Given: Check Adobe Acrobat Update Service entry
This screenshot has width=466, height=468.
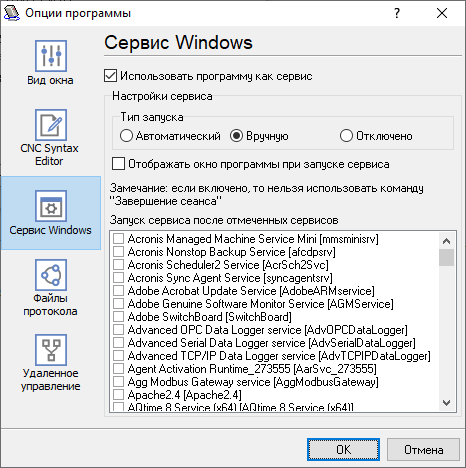Looking at the screenshot, I should click(118, 291).
